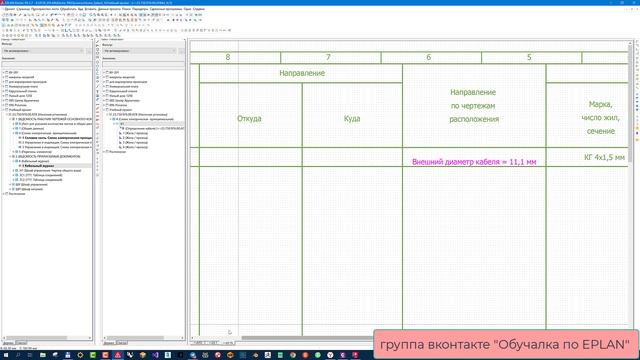640x360 pixels.
Task: Open Yandex browser from taskbar
Action: pyautogui.click(x=330, y=355)
